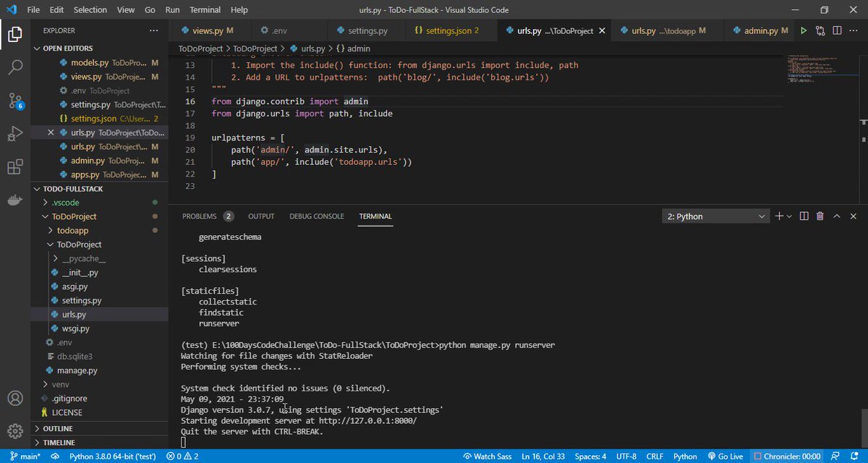Close the terminal panel
This screenshot has height=463, width=868.
tap(854, 216)
